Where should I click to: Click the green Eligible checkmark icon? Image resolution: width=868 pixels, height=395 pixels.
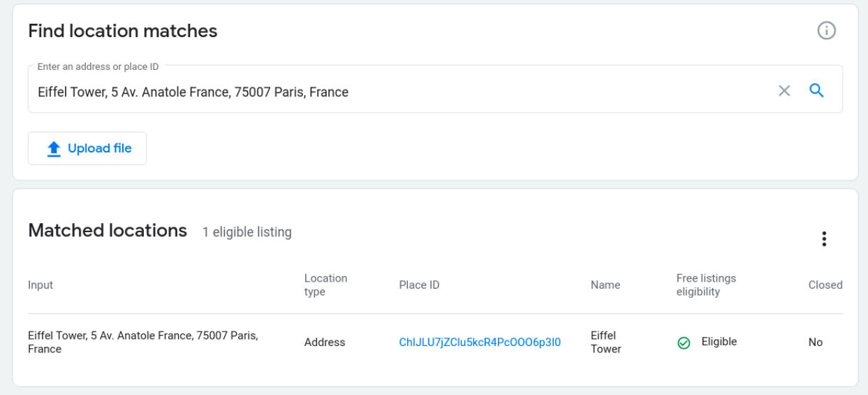[684, 343]
